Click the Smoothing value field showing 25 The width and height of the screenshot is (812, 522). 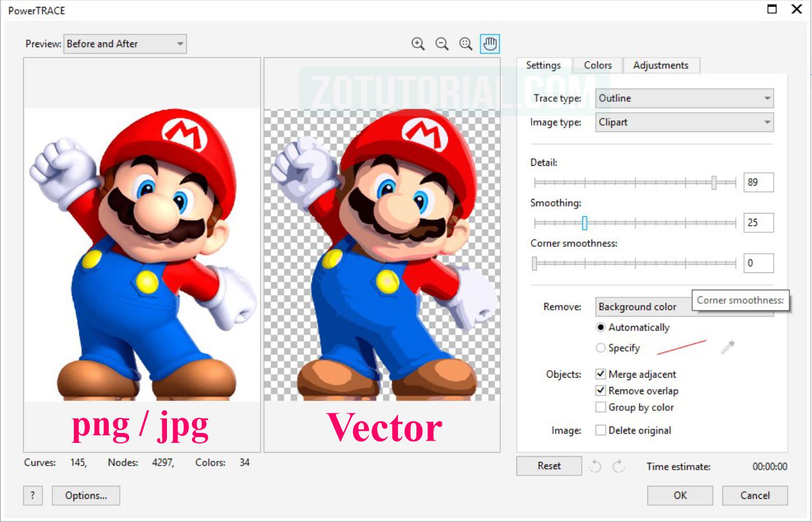coord(758,222)
